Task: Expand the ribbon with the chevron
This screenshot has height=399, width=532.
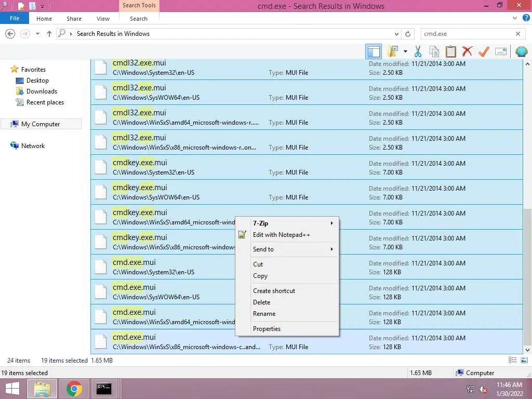Action: coord(515,18)
